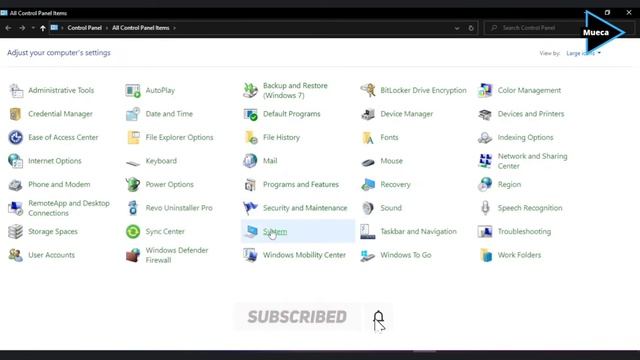Expand chevron after All Control Panel Items
This screenshot has height=360, width=640.
coord(174,28)
